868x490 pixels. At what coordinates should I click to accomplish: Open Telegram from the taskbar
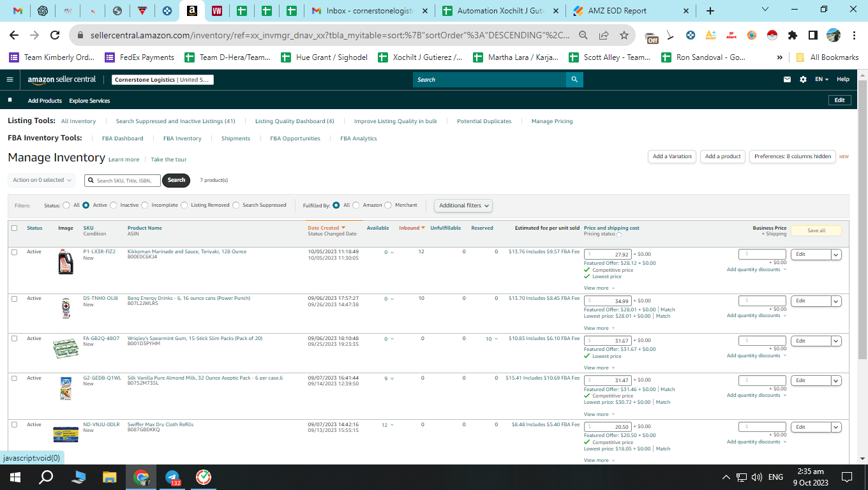[x=172, y=477]
